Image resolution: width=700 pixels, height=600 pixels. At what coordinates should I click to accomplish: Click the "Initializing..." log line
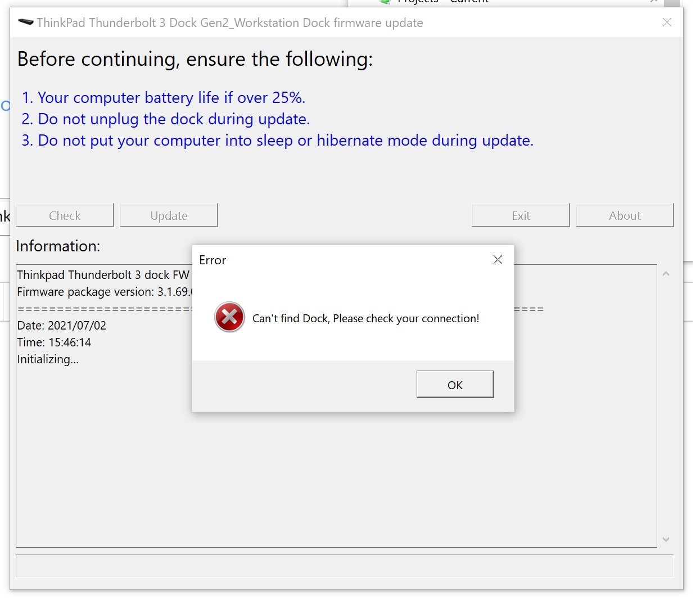point(48,359)
